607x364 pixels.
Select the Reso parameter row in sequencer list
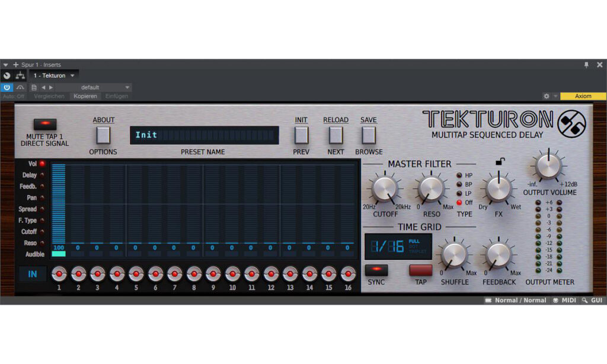tap(34, 243)
